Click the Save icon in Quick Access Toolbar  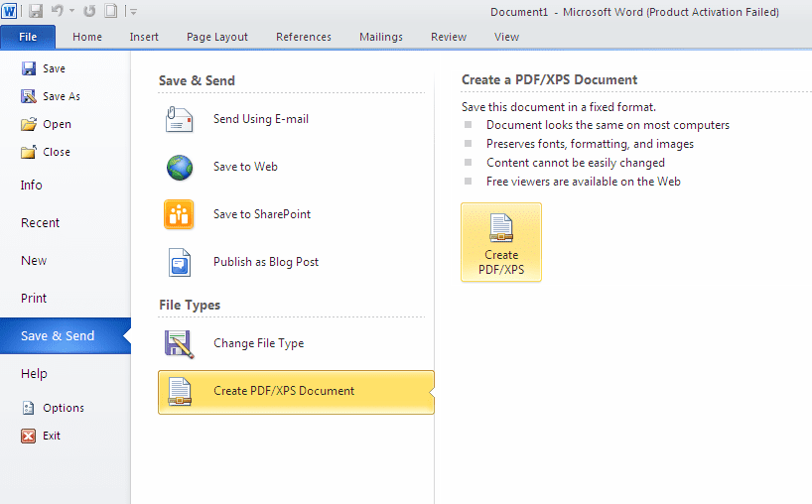(x=35, y=11)
